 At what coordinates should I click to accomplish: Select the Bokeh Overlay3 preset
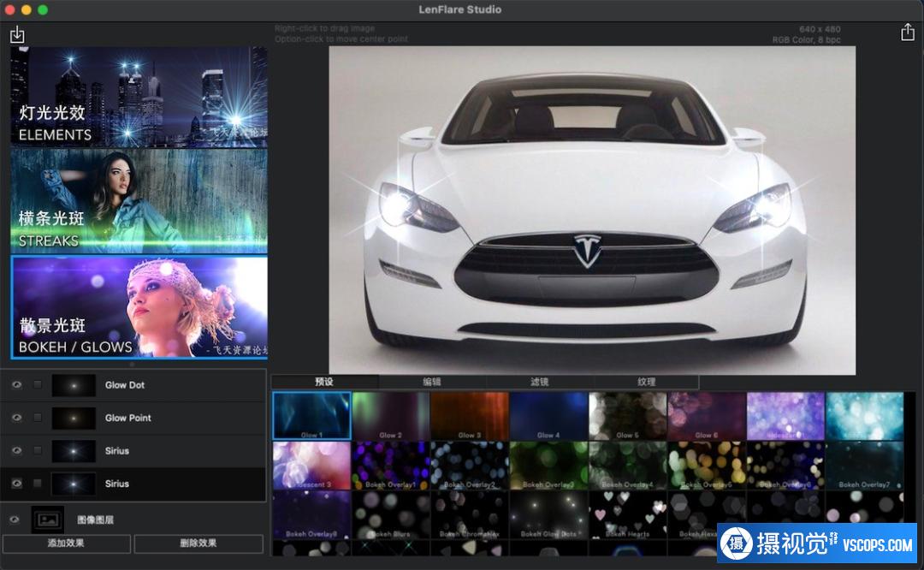[548, 466]
